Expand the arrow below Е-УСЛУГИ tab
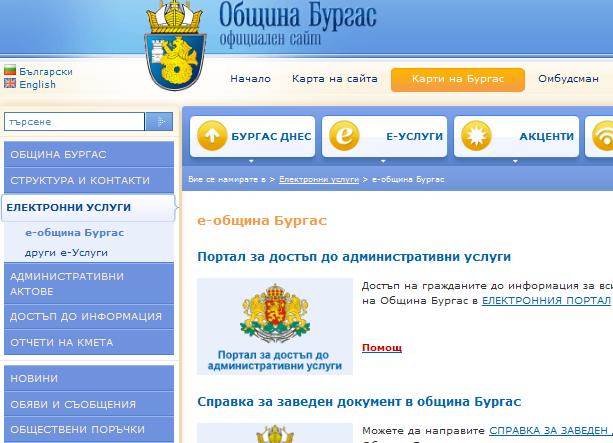Screen dimensions: 613x443 [x=383, y=161]
